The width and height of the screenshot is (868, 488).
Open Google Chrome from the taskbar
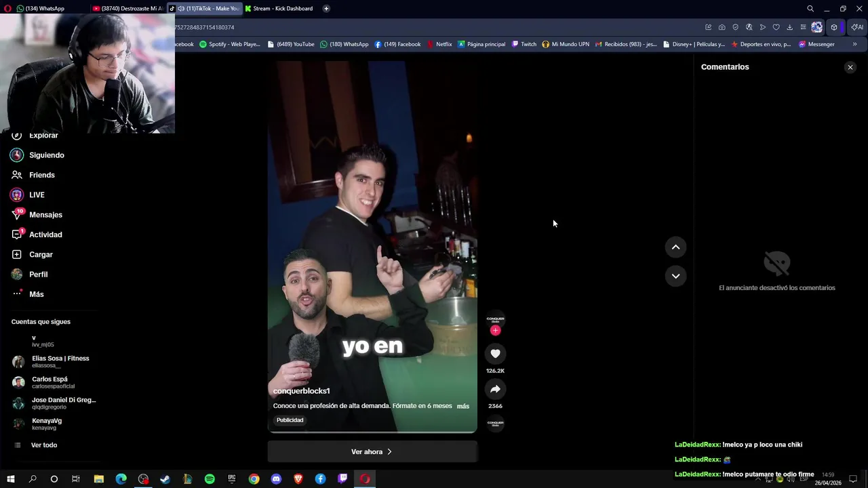[254, 479]
